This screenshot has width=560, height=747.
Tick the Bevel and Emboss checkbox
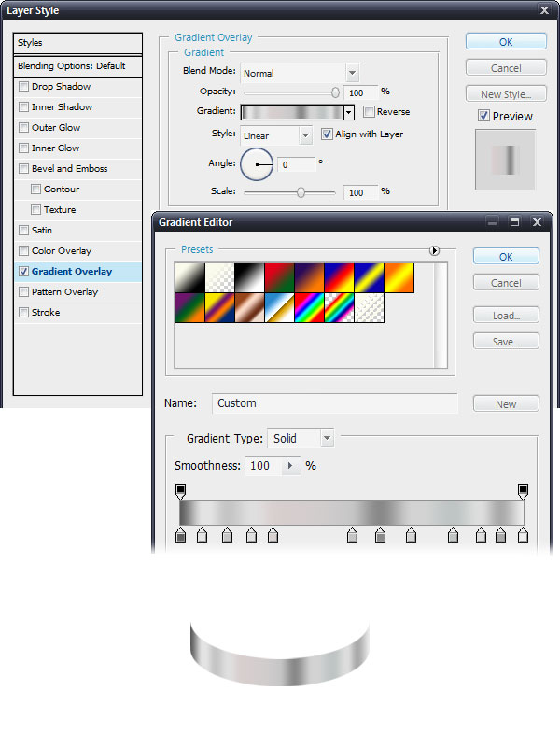tap(24, 169)
